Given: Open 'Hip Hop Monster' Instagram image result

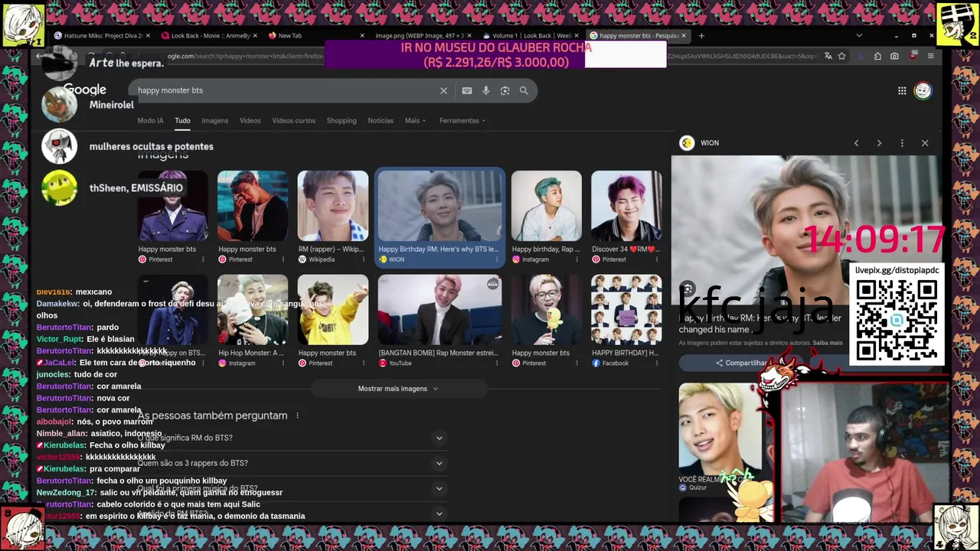Looking at the screenshot, I should (253, 321).
